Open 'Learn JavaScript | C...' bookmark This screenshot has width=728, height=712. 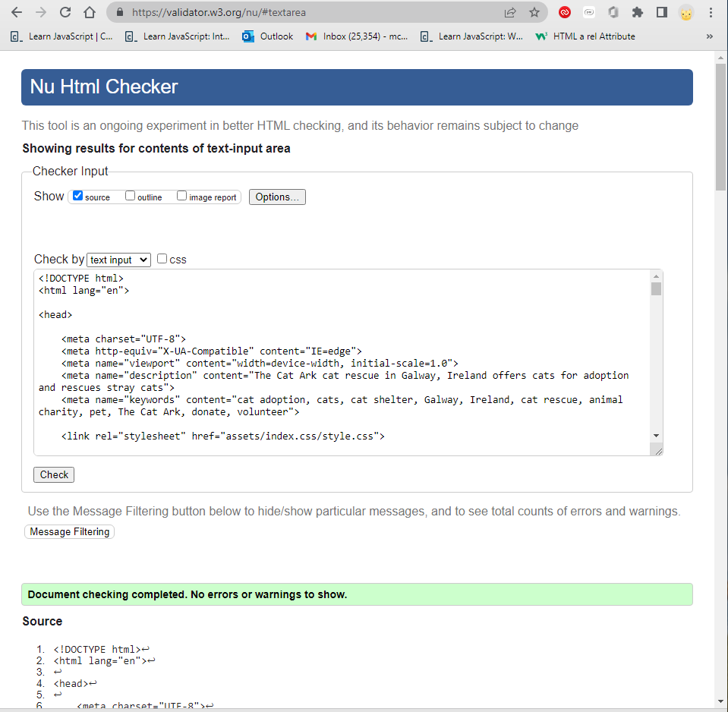coord(61,36)
